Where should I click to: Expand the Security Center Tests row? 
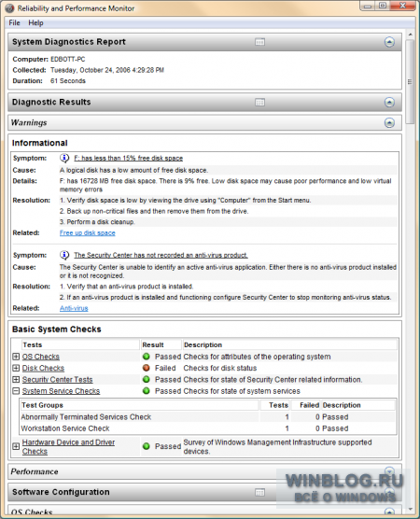pos(16,380)
